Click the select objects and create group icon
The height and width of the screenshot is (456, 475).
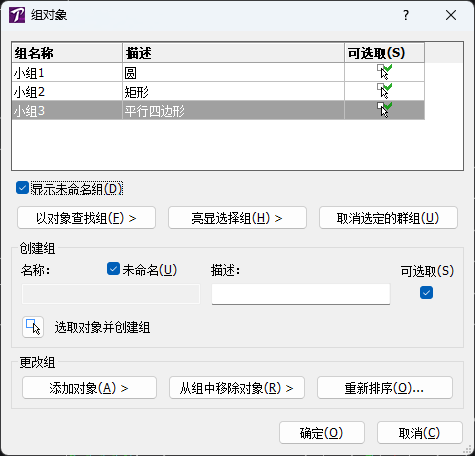click(x=33, y=327)
